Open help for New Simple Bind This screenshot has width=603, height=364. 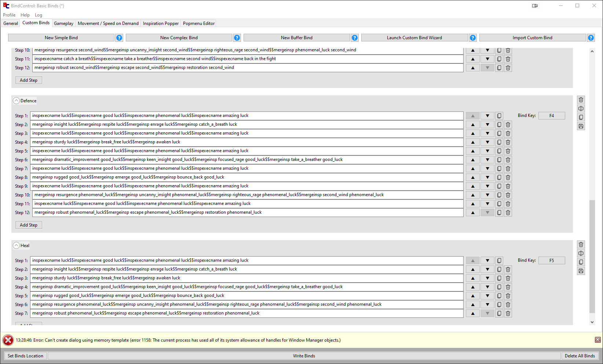click(x=119, y=38)
